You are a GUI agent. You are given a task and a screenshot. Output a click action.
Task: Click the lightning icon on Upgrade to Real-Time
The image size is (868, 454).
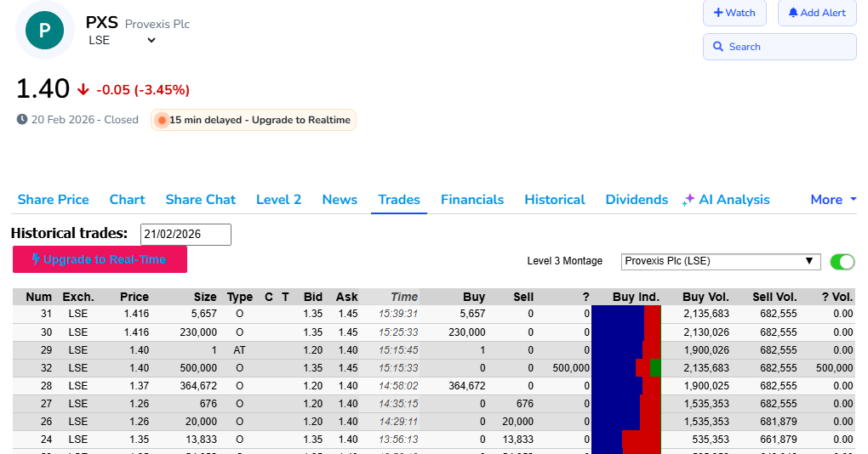coord(36,259)
